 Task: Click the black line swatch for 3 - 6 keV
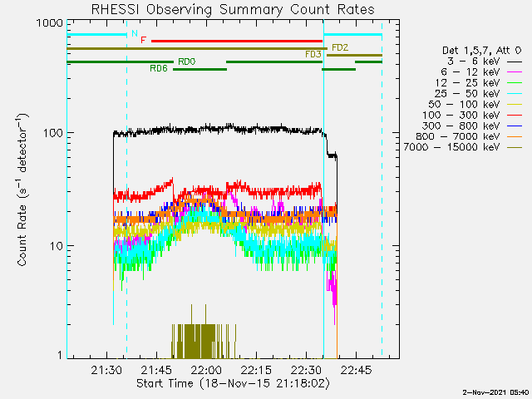[x=515, y=62]
